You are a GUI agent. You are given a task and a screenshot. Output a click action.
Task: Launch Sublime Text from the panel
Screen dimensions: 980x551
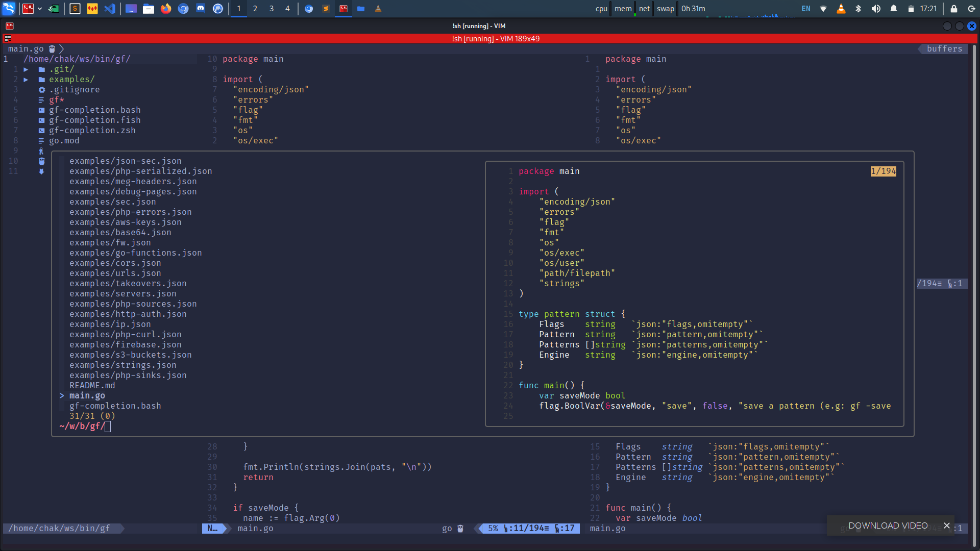(x=75, y=9)
